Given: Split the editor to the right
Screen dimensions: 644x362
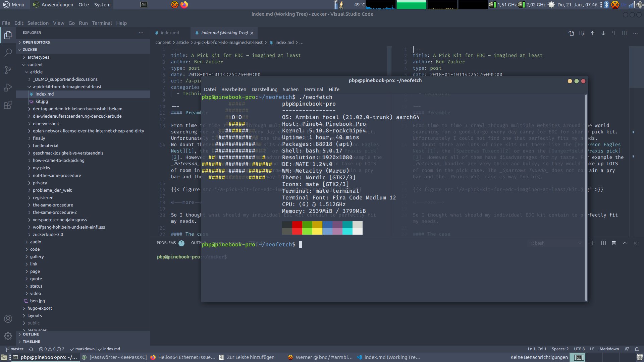Looking at the screenshot, I should point(625,33).
